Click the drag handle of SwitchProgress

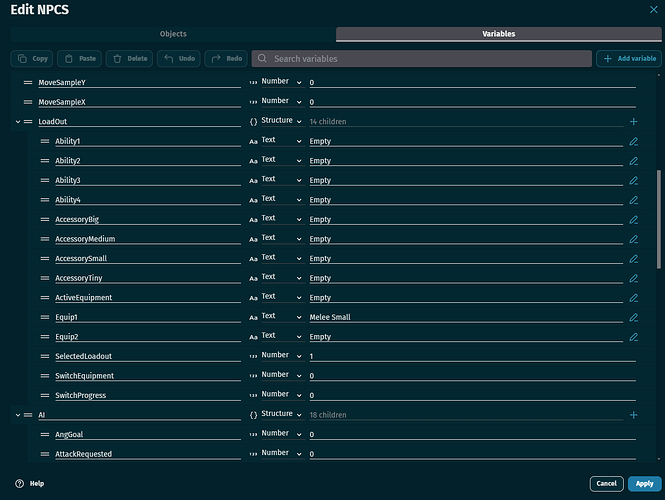click(x=45, y=395)
